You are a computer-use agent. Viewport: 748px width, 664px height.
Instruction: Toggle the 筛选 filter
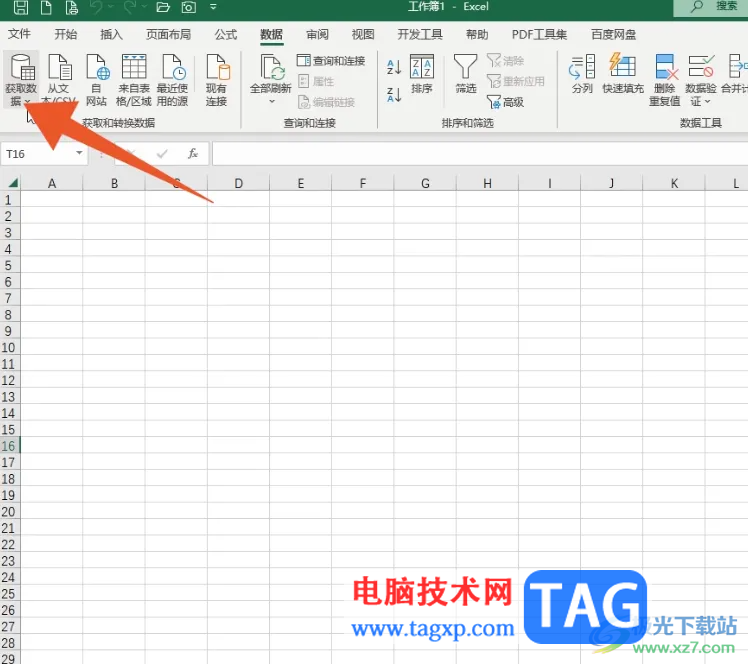point(466,74)
